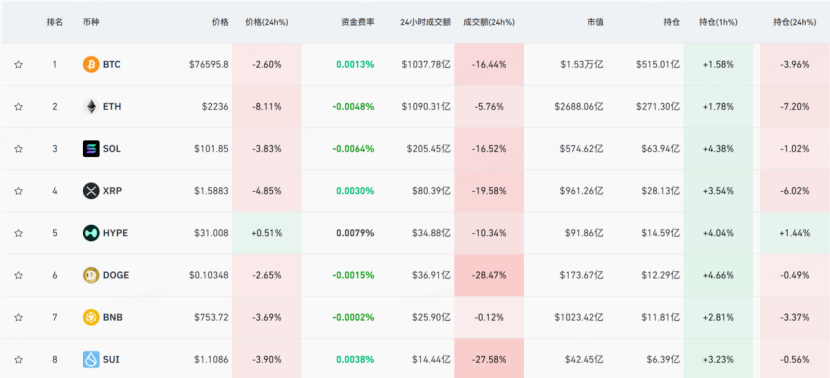Click SUI price $1.1086
The width and height of the screenshot is (830, 378).
[210, 359]
